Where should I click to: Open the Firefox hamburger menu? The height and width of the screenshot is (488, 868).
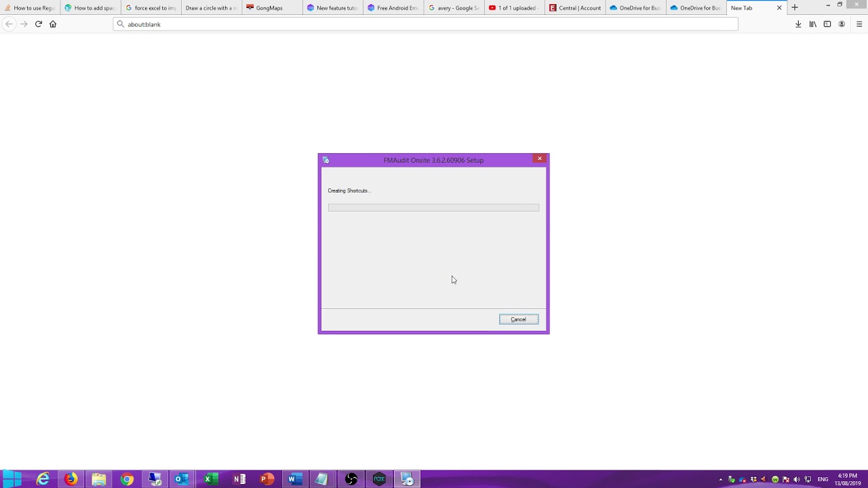[x=859, y=24]
